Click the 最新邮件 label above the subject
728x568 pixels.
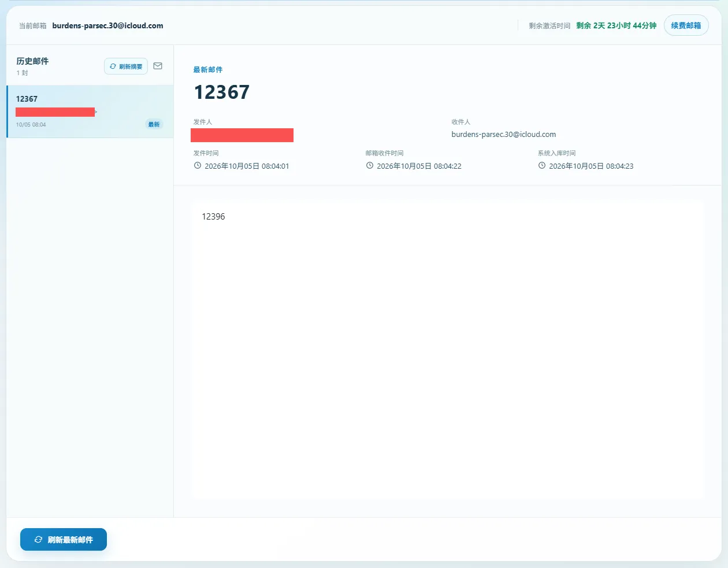click(x=208, y=69)
